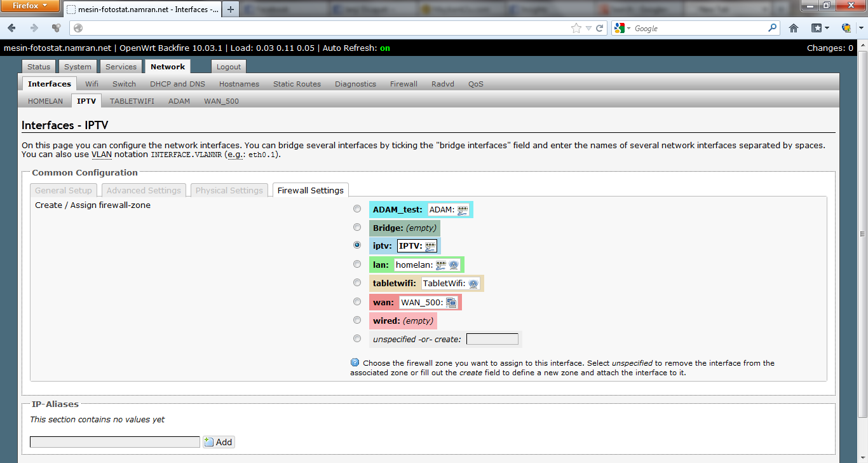Click the bookmark star in address bar

click(x=576, y=28)
